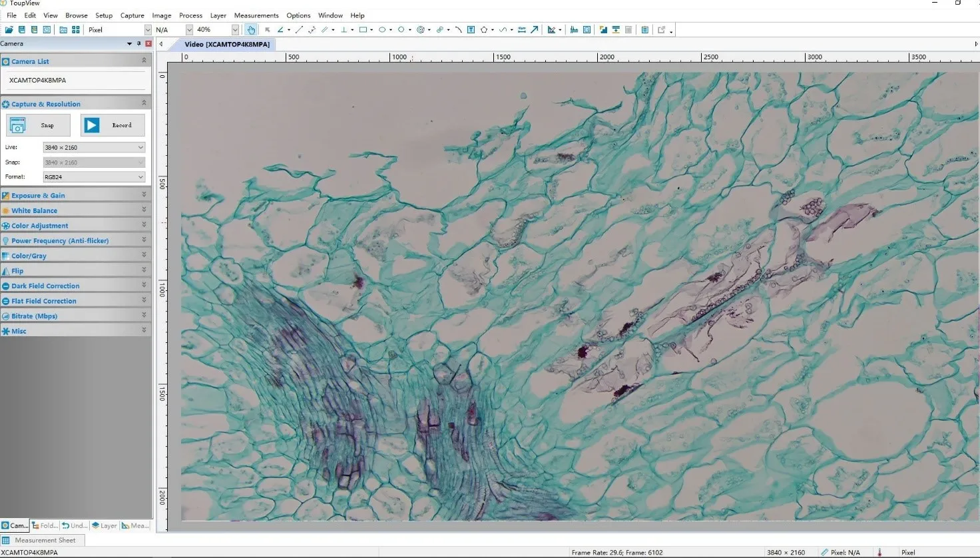This screenshot has width=980, height=558.
Task: Switch to the Layer panel tab
Action: (x=105, y=525)
